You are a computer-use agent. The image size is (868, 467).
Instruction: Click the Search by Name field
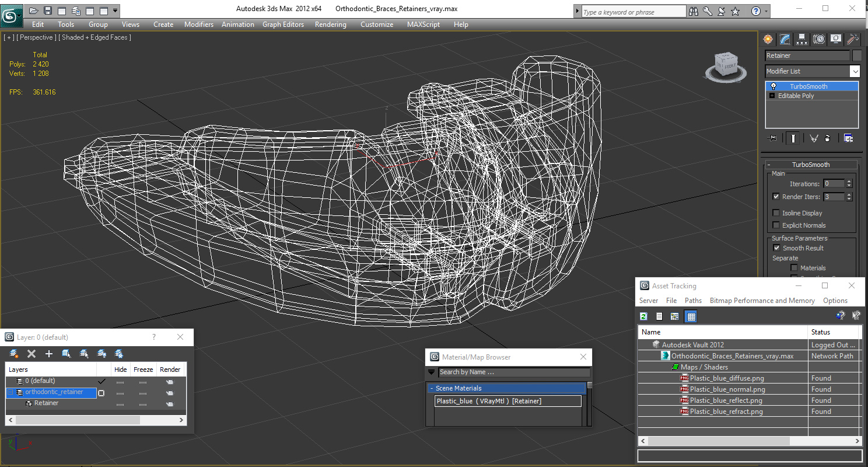point(514,372)
